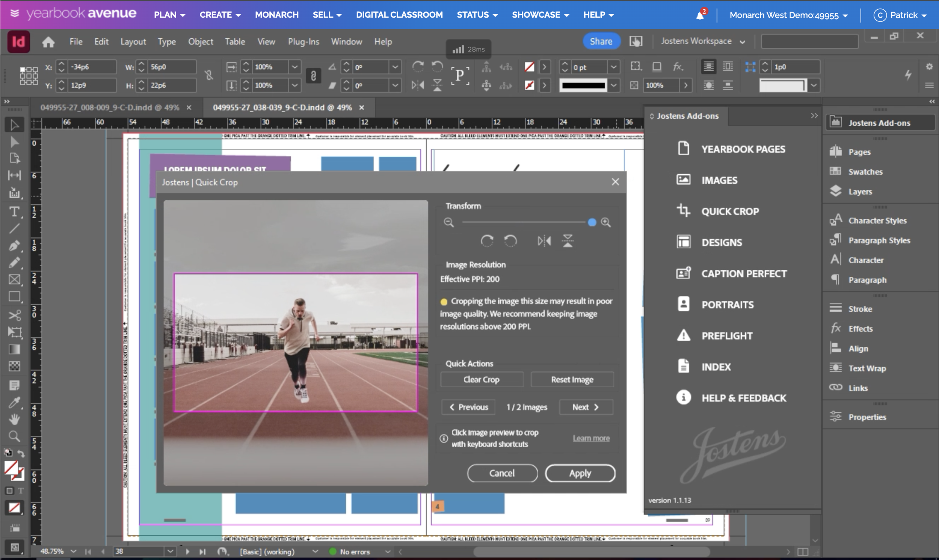Flip image vertically in Quick Crop dialog
Image resolution: width=939 pixels, height=560 pixels.
click(568, 241)
